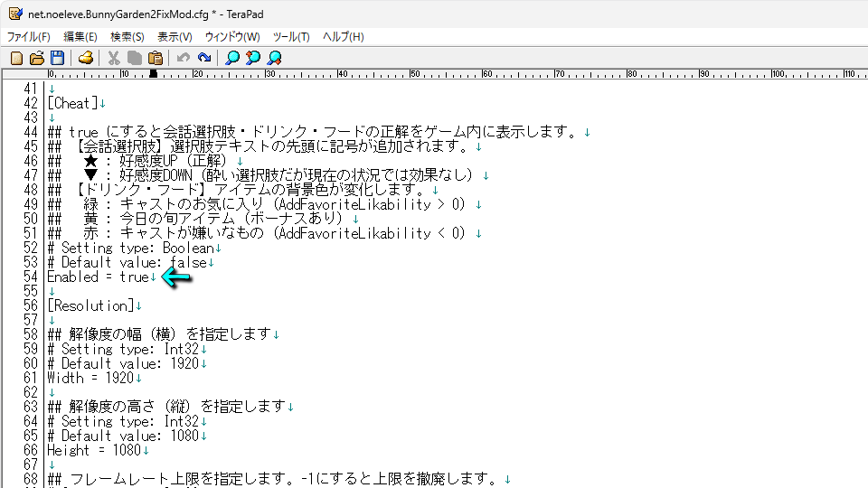Click the last magnifier search icon
The width and height of the screenshot is (868, 488).
coord(274,58)
